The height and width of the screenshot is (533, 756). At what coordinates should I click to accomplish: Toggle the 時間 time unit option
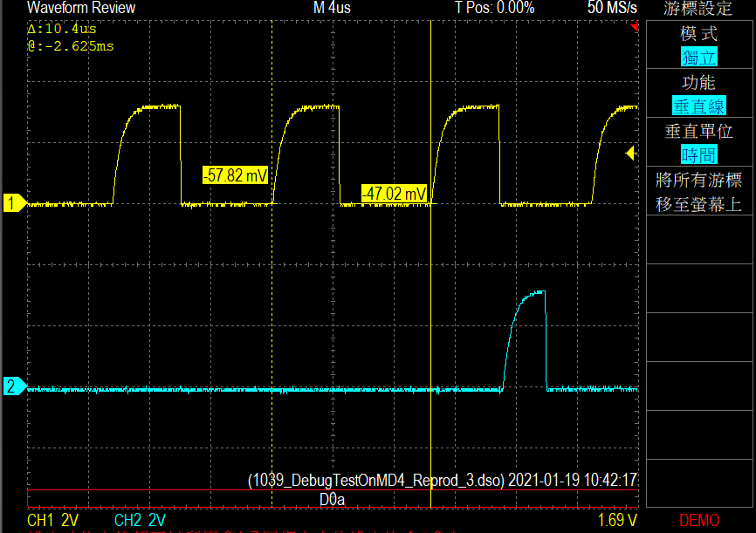click(698, 155)
